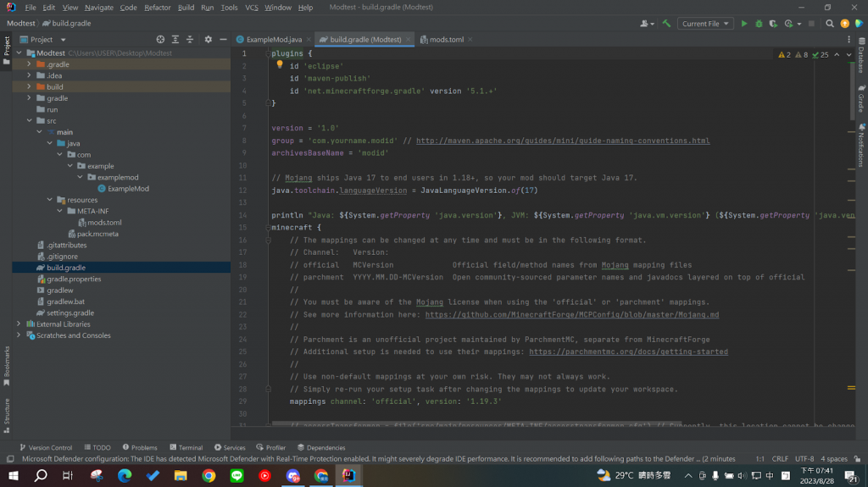868x487 pixels.
Task: Open editor tabs more options menu
Action: 849,39
